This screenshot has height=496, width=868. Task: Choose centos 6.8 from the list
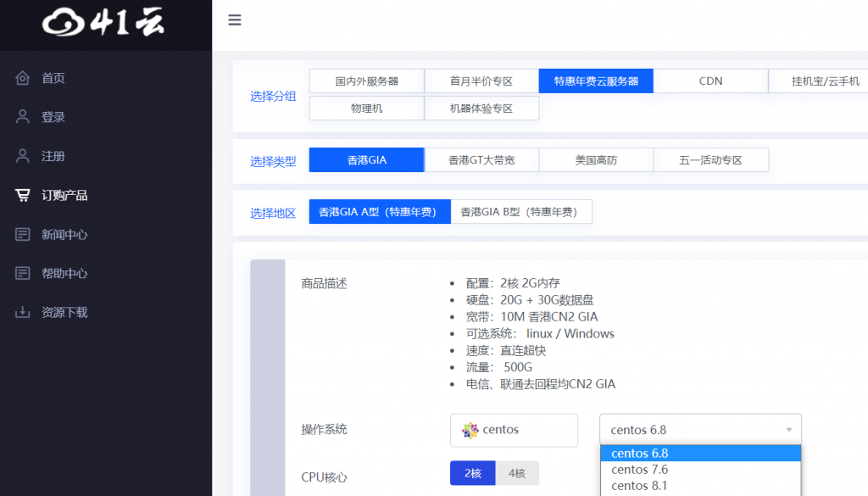point(700,453)
